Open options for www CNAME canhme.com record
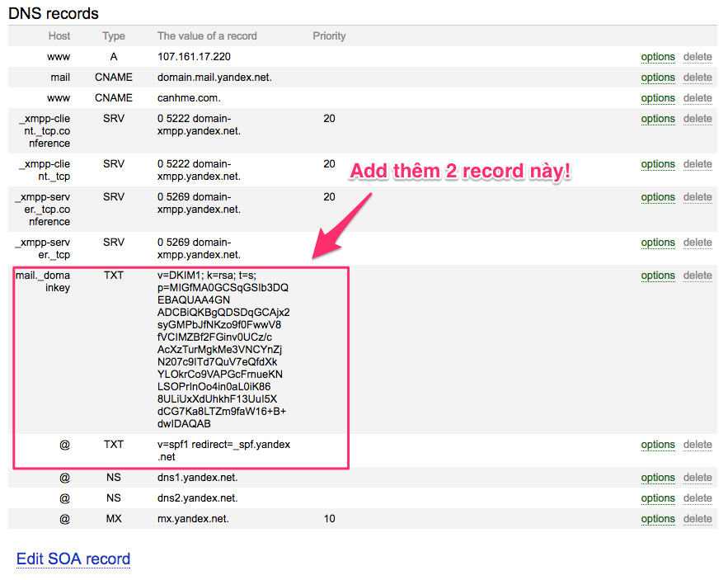This screenshot has height=580, width=728. pos(658,98)
